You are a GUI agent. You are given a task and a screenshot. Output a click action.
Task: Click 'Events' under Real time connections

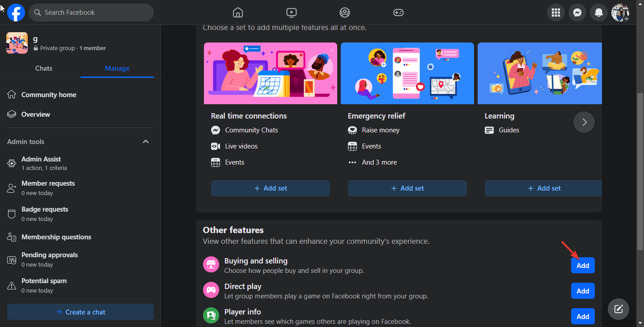(235, 162)
